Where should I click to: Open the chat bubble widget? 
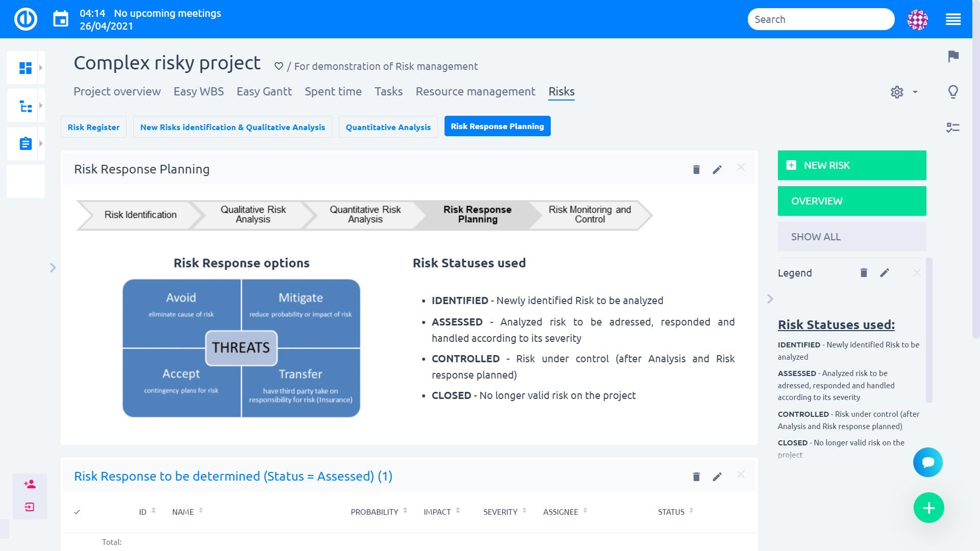[928, 462]
